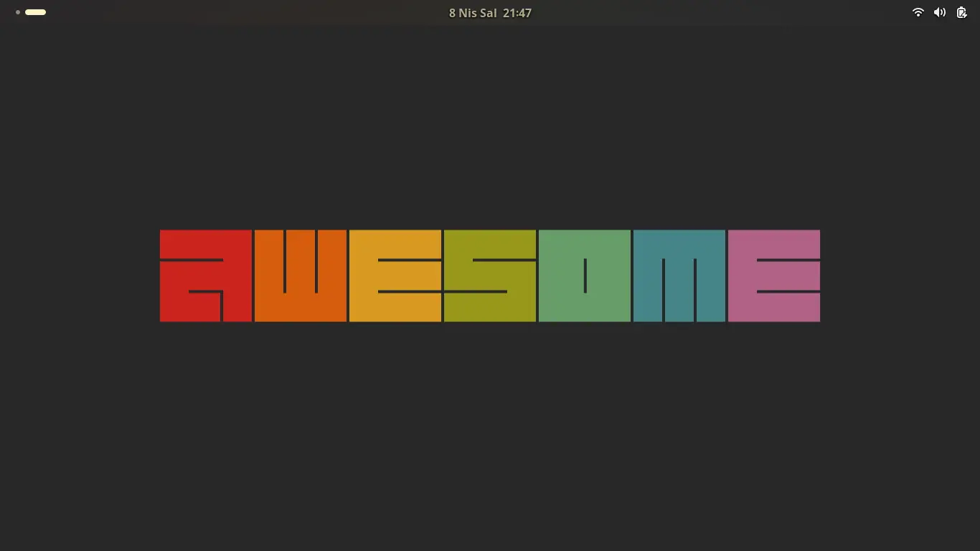Open the Activities overview workspace indicator
Image resolution: width=980 pixels, height=551 pixels.
click(x=31, y=12)
